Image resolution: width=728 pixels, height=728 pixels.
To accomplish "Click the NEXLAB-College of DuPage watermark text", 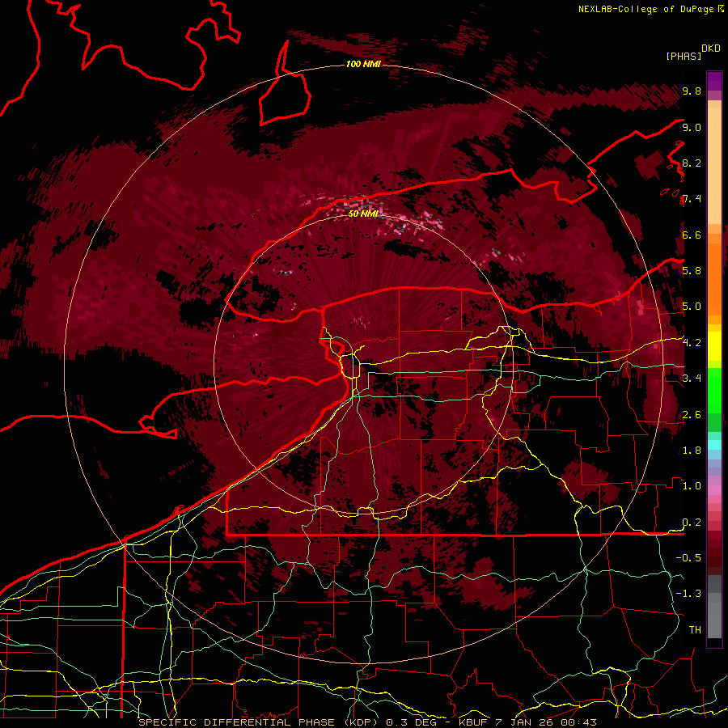I will (x=647, y=9).
